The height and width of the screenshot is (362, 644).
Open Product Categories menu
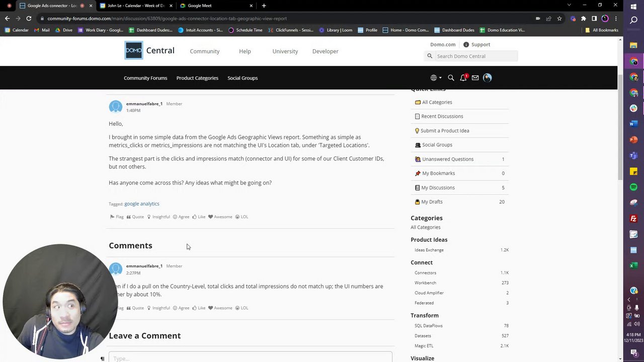(x=197, y=78)
